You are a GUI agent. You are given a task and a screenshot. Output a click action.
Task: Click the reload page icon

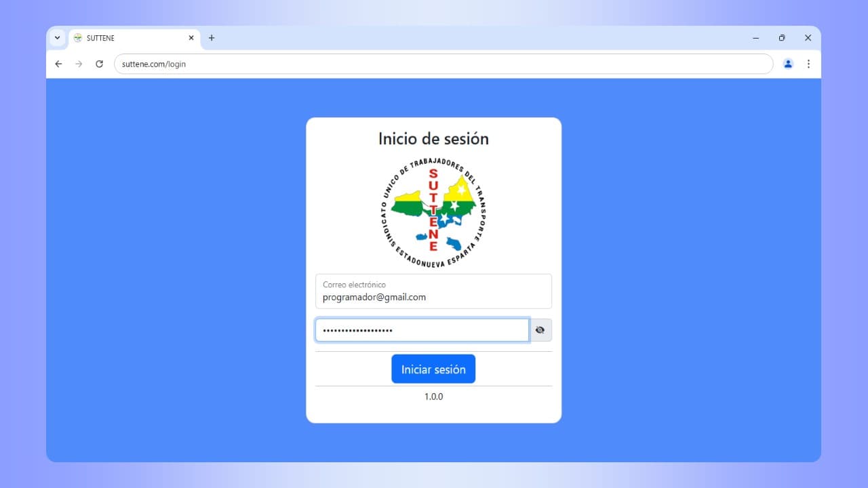(x=99, y=64)
